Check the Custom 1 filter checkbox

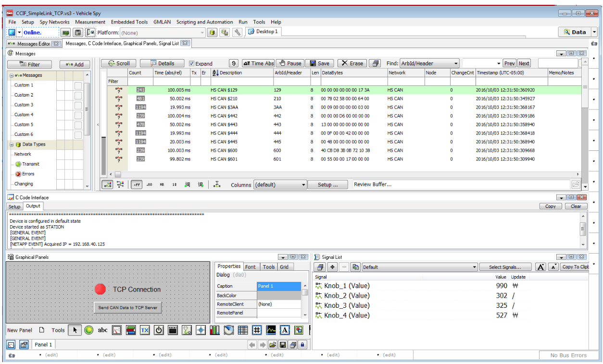coord(78,85)
